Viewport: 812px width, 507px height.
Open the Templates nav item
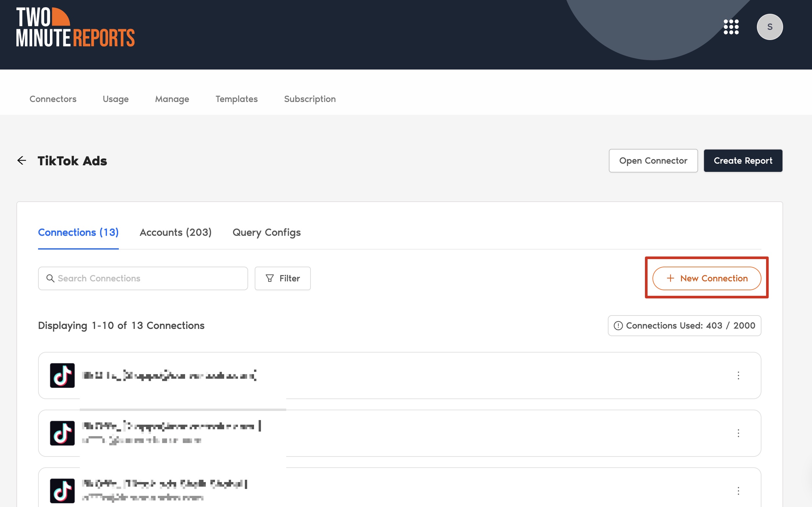237,99
